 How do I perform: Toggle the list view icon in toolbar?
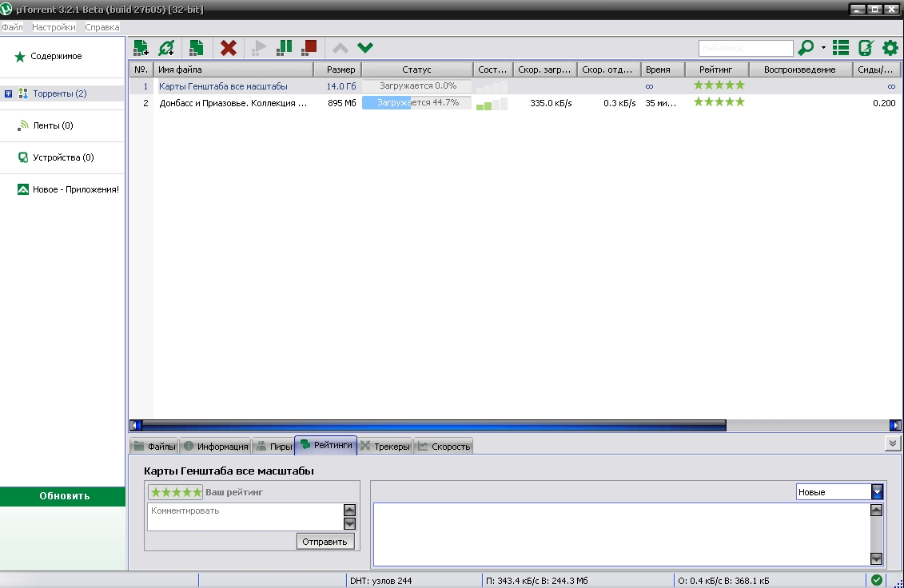(x=840, y=48)
